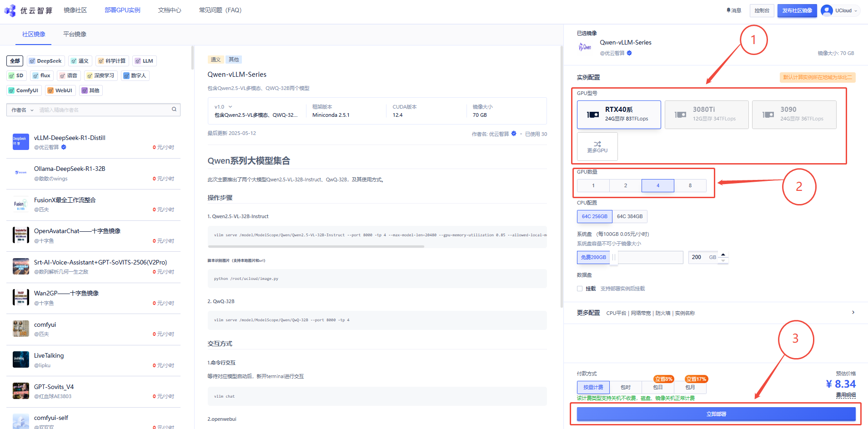Increase system disk size stepper up
868x429 pixels.
pyautogui.click(x=723, y=254)
